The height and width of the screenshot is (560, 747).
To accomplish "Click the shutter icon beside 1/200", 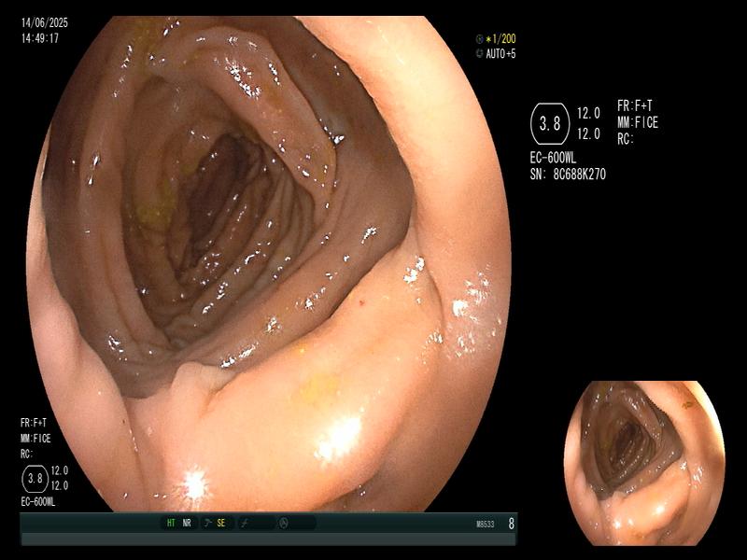I will [479, 39].
